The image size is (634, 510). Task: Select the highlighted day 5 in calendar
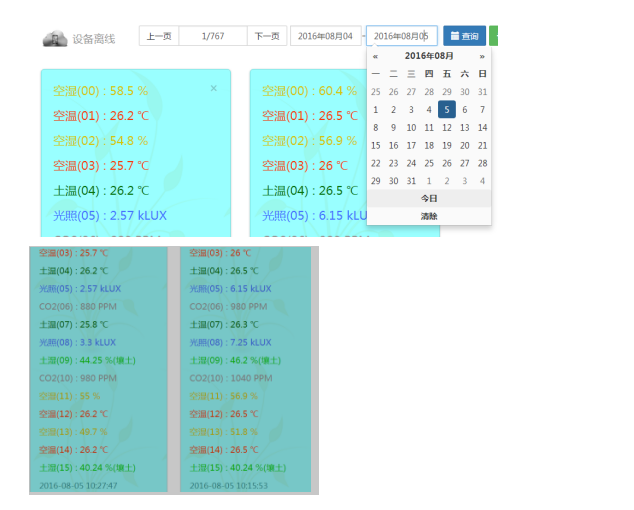[x=447, y=110]
